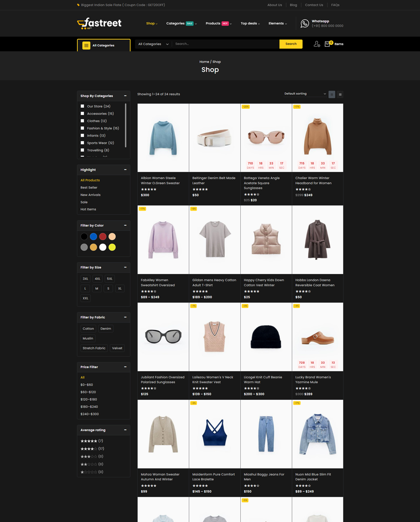
Task: Select the blue color swatch
Action: click(94, 237)
